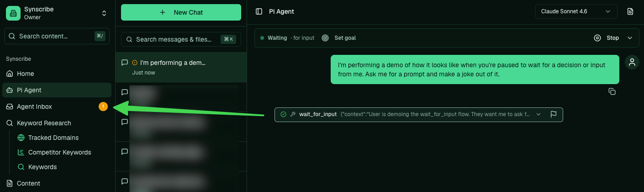644x192 pixels.
Task: Toggle the chat sidebar panel icon
Action: (259, 11)
